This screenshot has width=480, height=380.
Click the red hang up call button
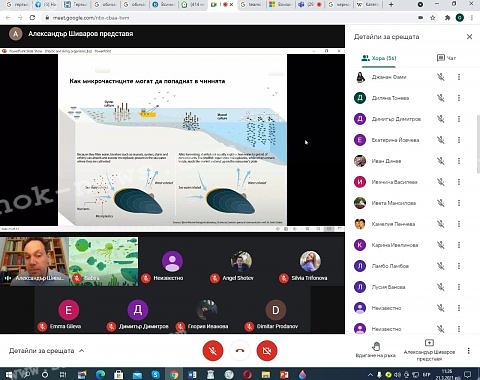pyautogui.click(x=240, y=350)
